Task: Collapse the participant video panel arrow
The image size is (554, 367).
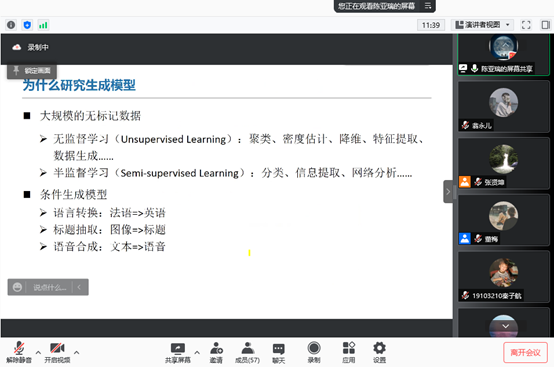Action: tap(448, 192)
